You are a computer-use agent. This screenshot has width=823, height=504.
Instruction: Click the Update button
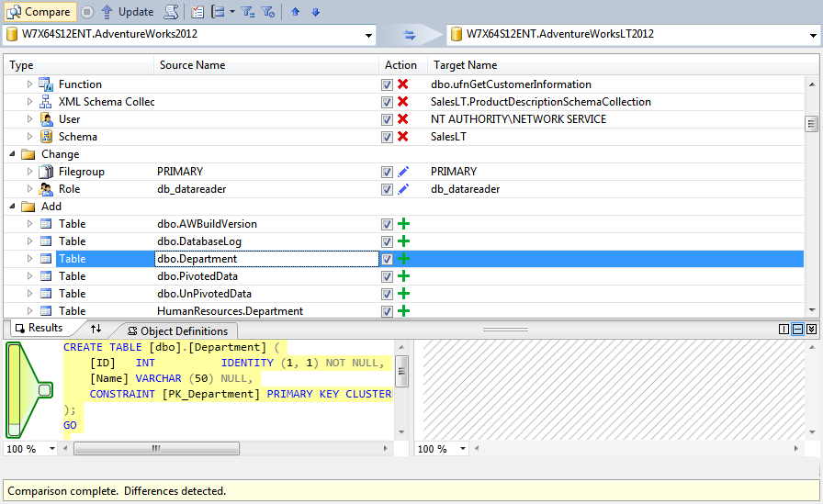tap(128, 12)
